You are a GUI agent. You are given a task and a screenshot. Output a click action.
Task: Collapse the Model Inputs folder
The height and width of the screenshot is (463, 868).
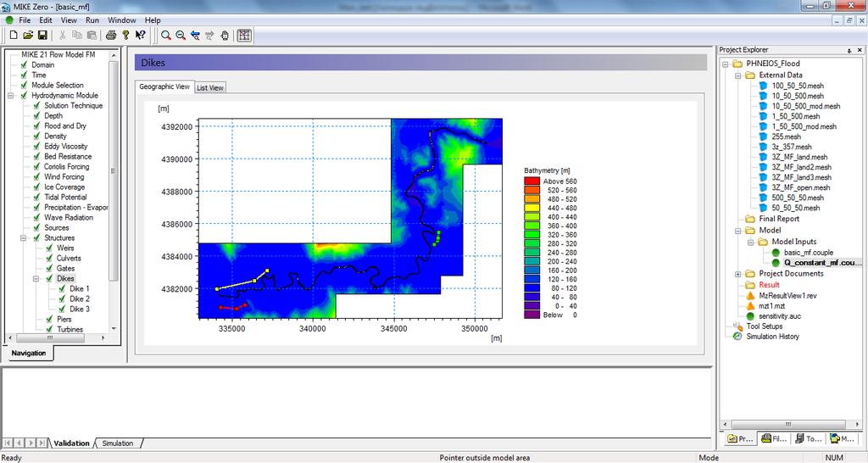point(751,242)
